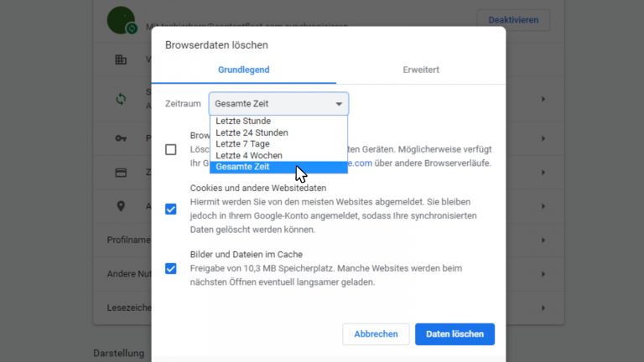Click the Daten löschen button
The image size is (644, 362).
click(454, 334)
